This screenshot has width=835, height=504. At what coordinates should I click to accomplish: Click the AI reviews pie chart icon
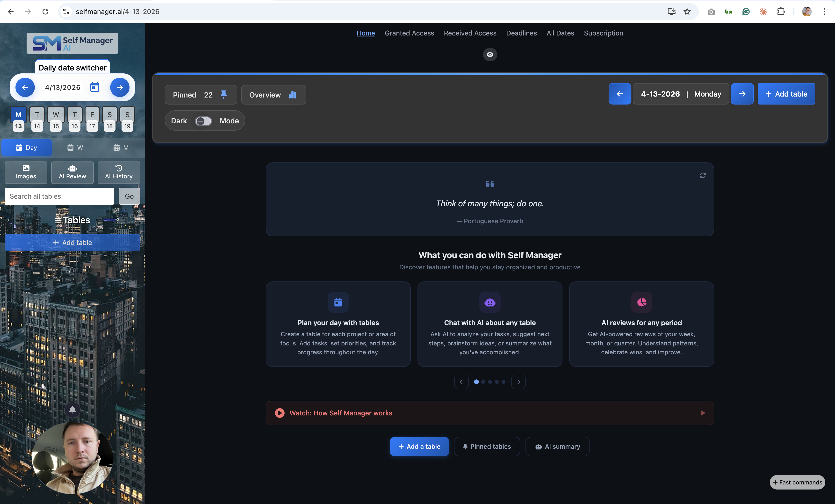641,302
